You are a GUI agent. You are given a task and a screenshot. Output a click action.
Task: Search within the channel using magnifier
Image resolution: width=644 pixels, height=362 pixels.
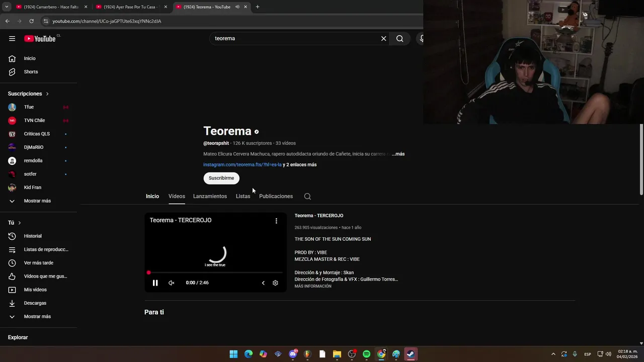(307, 197)
